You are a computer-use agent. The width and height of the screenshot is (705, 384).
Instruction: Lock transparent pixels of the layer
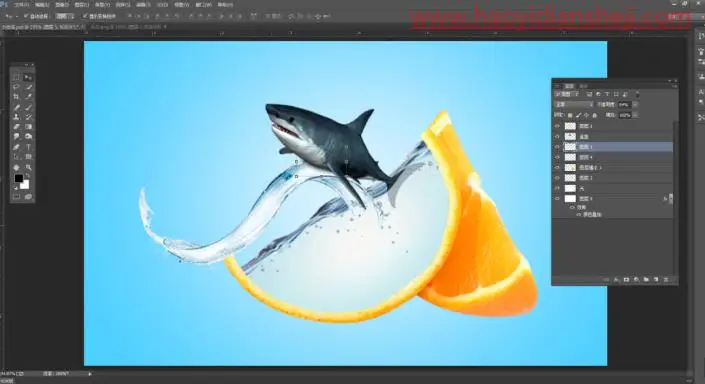point(570,116)
